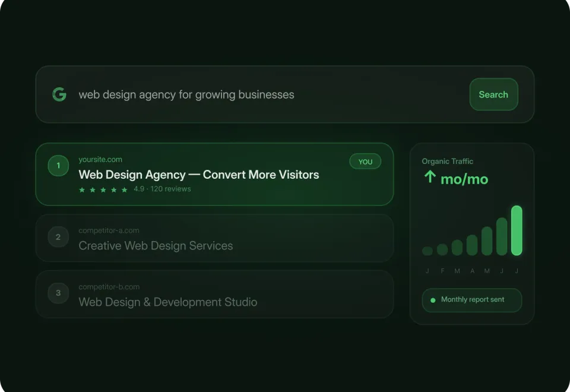Click the tallest bright green chart bar
This screenshot has height=392, width=570.
click(517, 230)
